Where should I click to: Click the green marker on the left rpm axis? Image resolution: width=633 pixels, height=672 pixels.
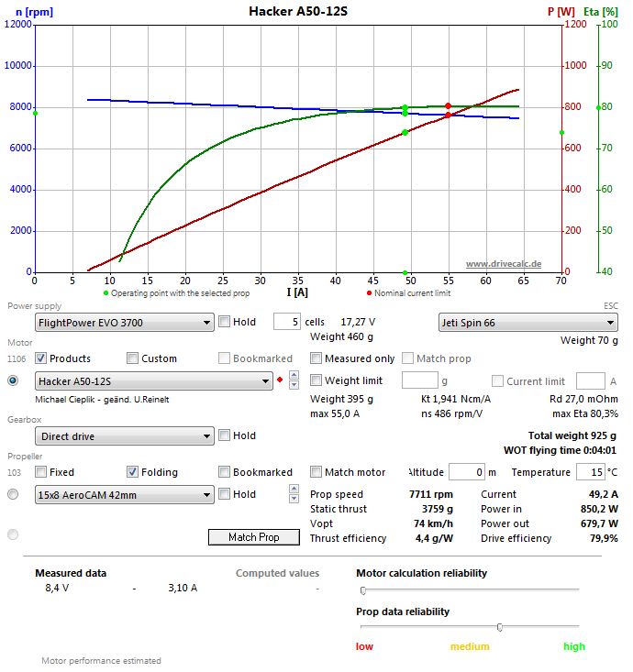(x=35, y=113)
